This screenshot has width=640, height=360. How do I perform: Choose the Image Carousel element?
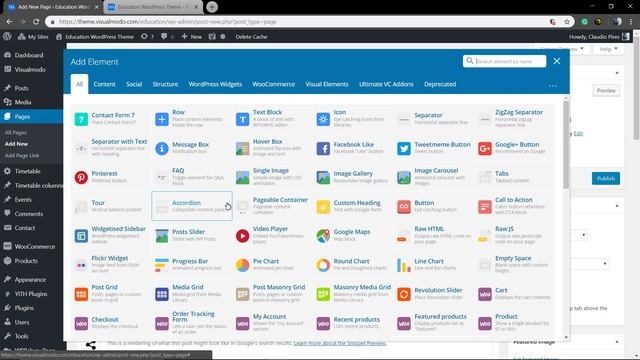coord(433,177)
